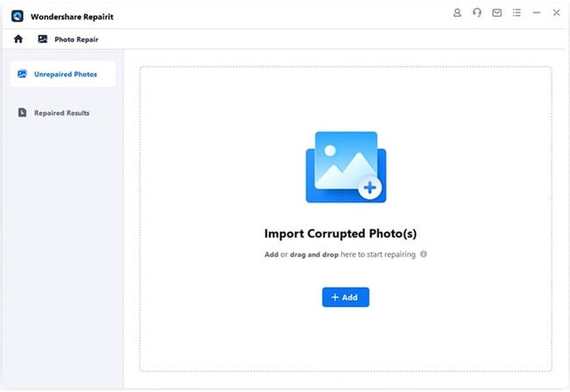Switch to the Repaired Results tab

click(x=63, y=112)
